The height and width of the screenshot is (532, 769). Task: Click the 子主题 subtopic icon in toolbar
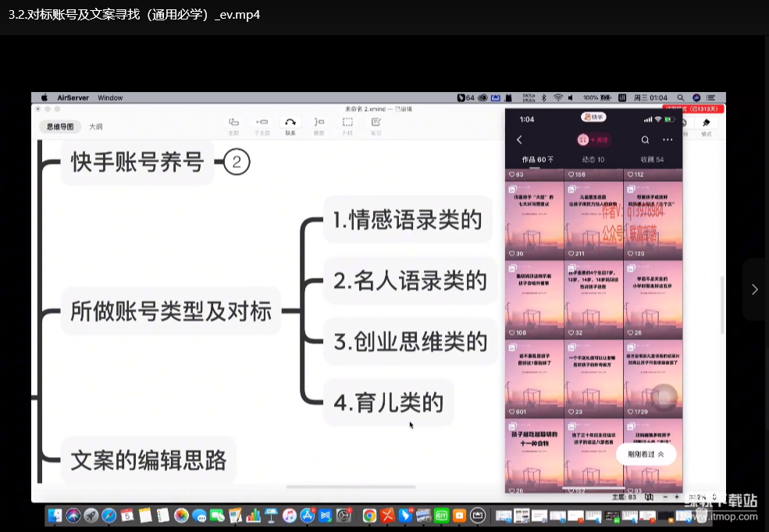(x=262, y=123)
